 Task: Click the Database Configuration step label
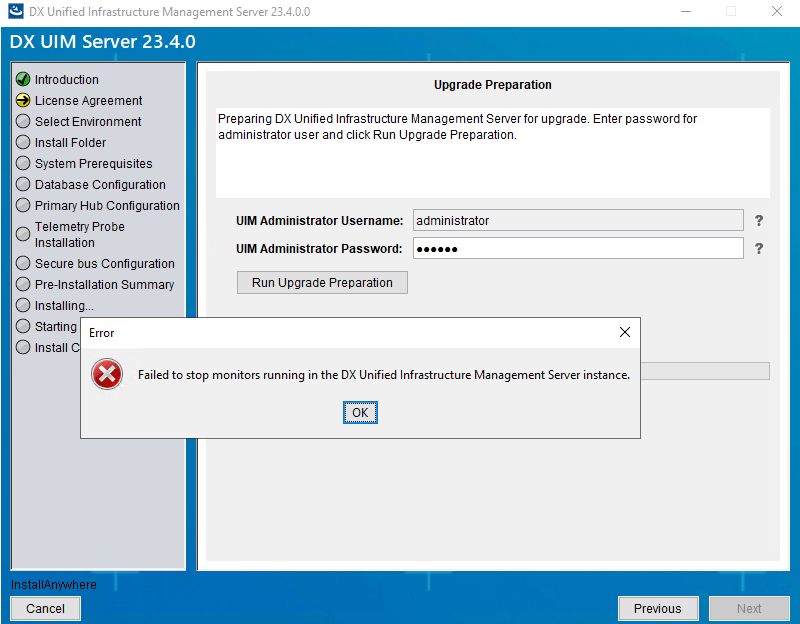point(100,184)
